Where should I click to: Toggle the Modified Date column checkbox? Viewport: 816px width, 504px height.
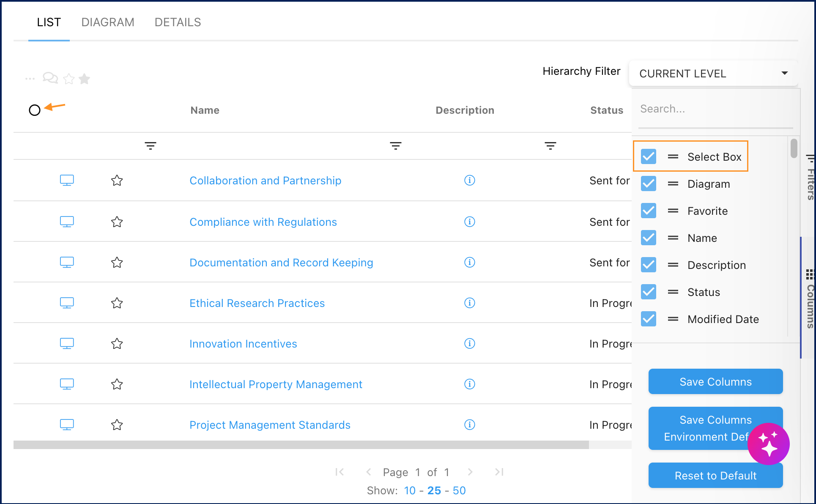(649, 319)
